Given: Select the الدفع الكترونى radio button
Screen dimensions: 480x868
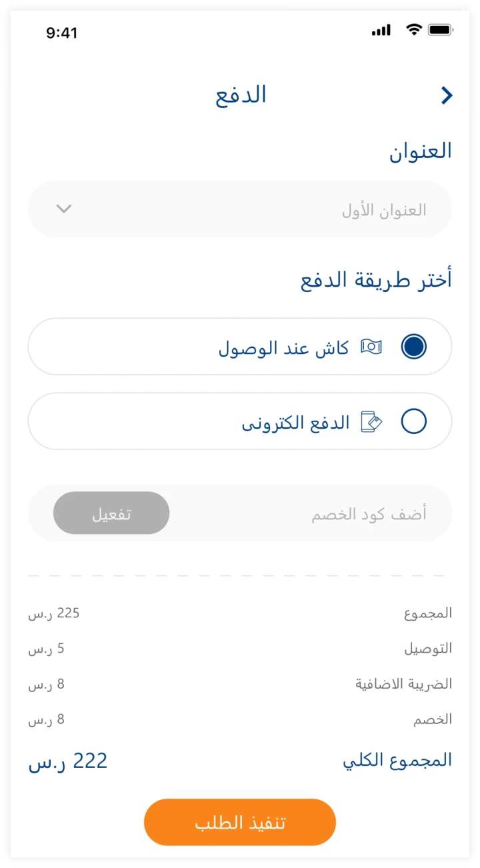Looking at the screenshot, I should coord(413,421).
